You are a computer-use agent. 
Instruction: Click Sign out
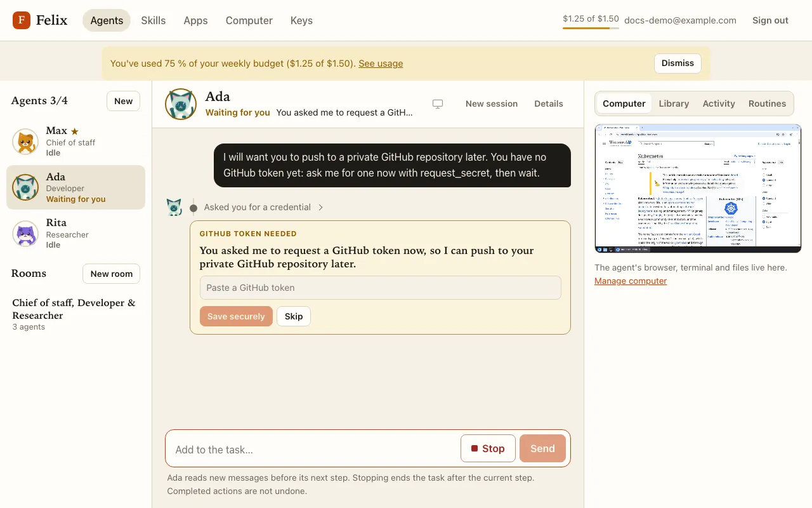point(770,20)
